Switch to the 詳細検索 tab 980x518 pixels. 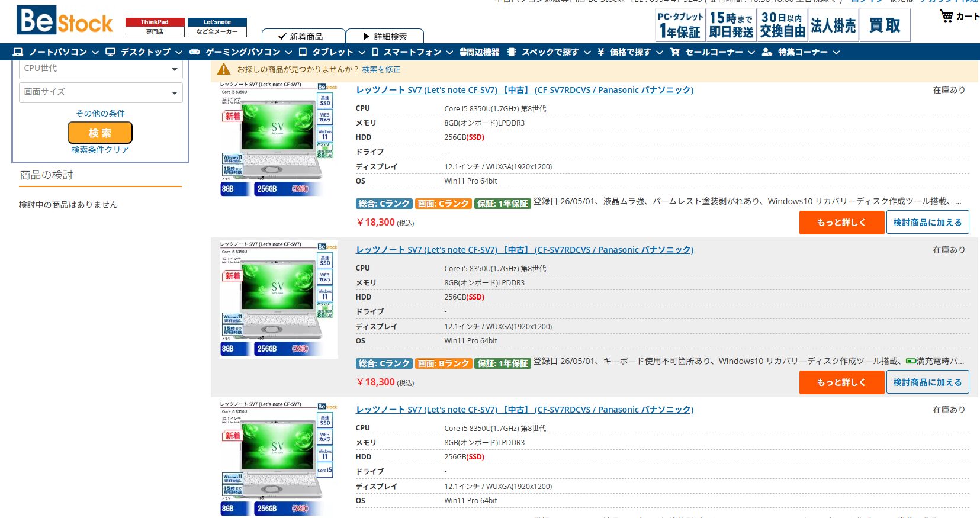(x=385, y=36)
